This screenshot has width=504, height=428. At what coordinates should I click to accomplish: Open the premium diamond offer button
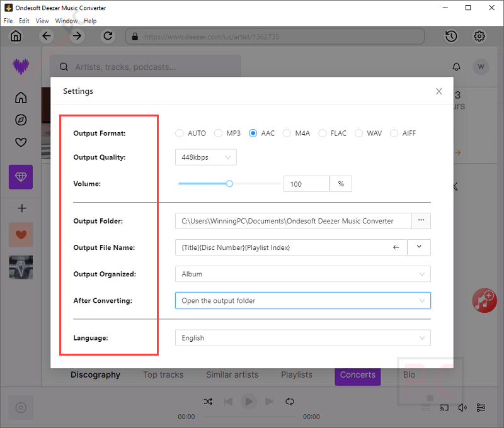click(x=21, y=177)
